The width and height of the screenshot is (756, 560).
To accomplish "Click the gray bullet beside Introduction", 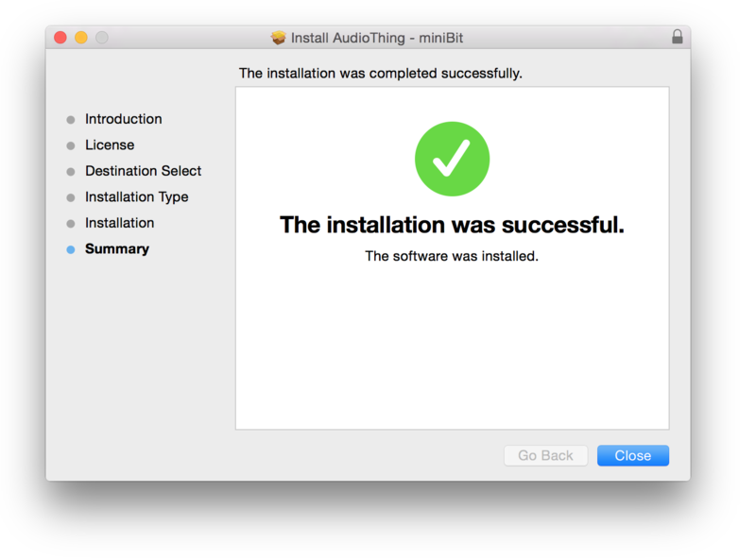I will (x=71, y=120).
